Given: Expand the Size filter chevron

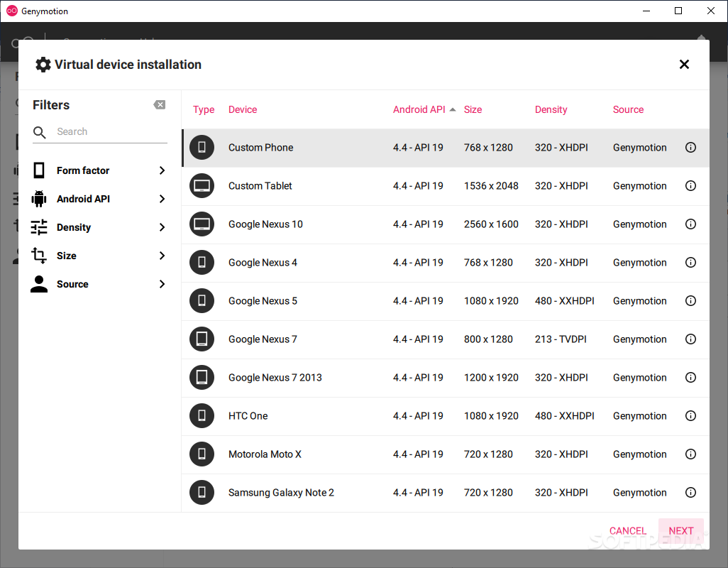Looking at the screenshot, I should point(162,256).
